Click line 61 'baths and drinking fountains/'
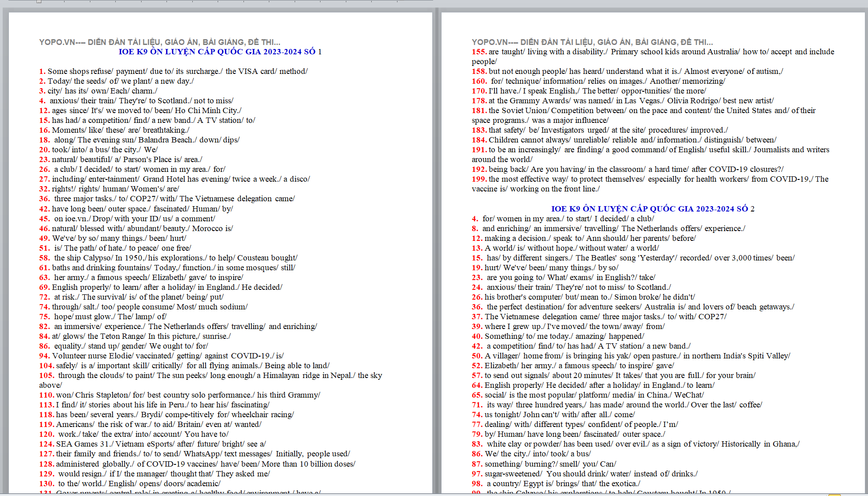The width and height of the screenshot is (868, 496). (167, 268)
